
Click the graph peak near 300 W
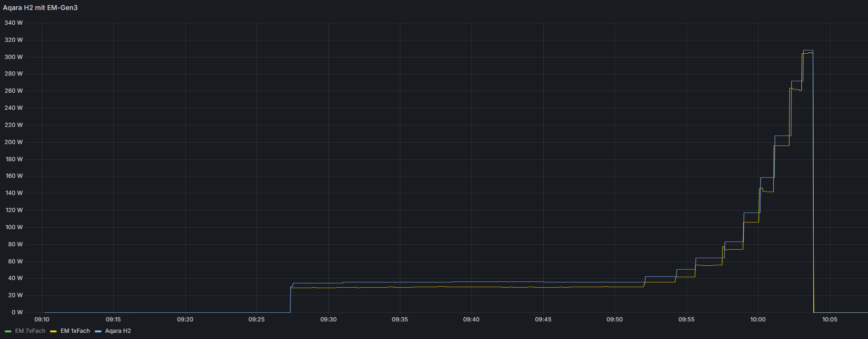click(x=808, y=51)
